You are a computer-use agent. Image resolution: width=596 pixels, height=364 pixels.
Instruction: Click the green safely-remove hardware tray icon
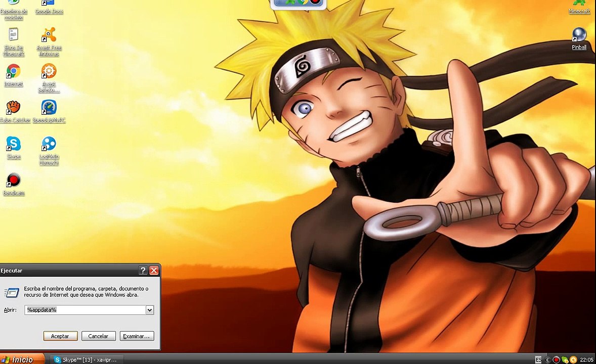tap(565, 359)
